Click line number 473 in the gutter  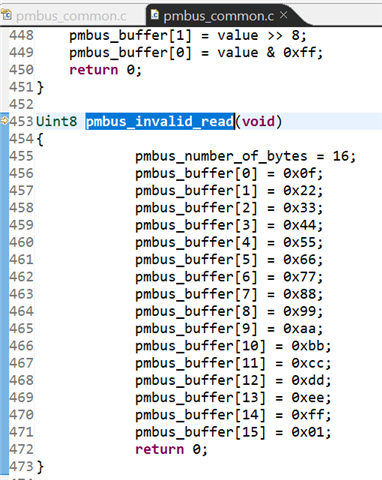pyautogui.click(x=21, y=466)
